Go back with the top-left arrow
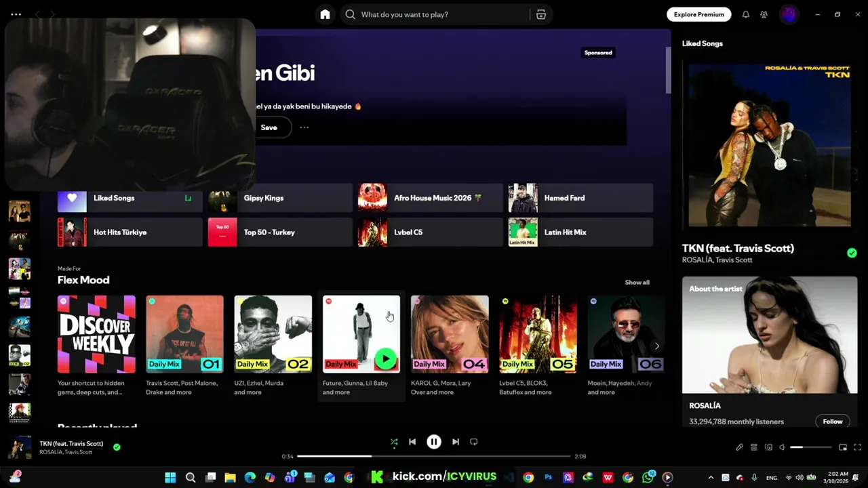 (37, 14)
